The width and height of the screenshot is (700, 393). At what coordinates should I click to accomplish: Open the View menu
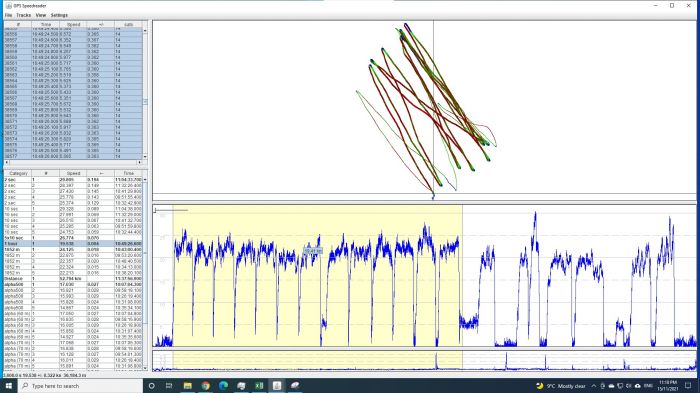41,15
